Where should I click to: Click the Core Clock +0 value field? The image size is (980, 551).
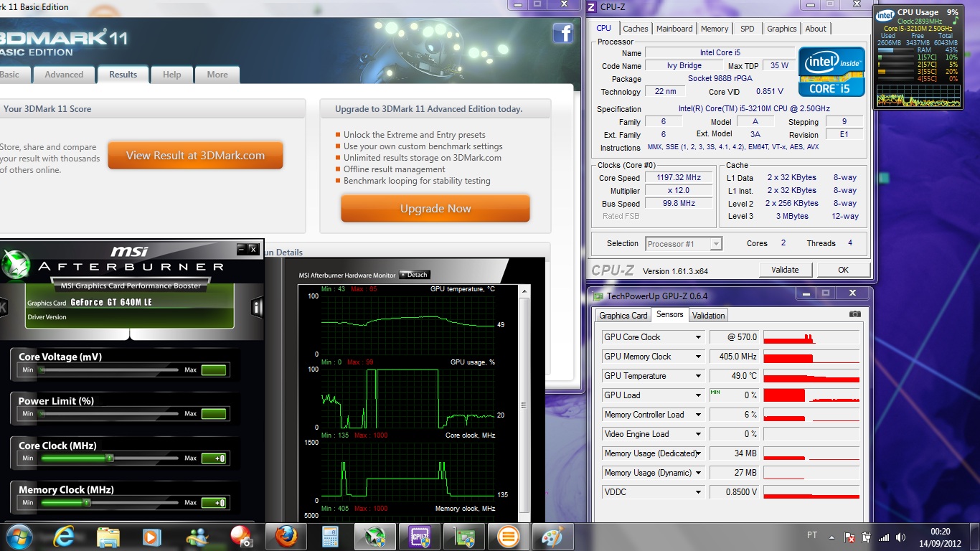214,458
